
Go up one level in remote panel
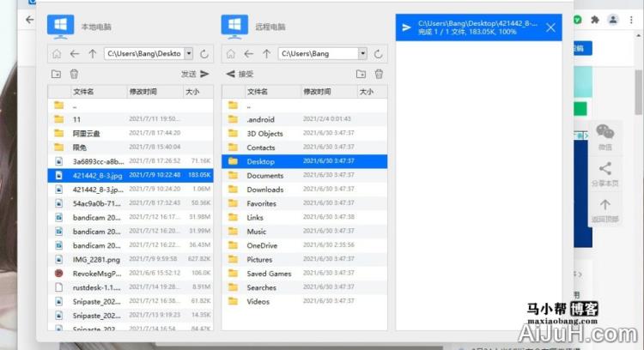point(267,54)
